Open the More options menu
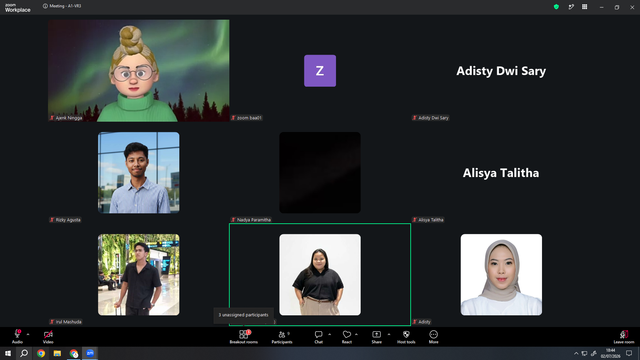The height and width of the screenshot is (360, 640). pos(433,336)
